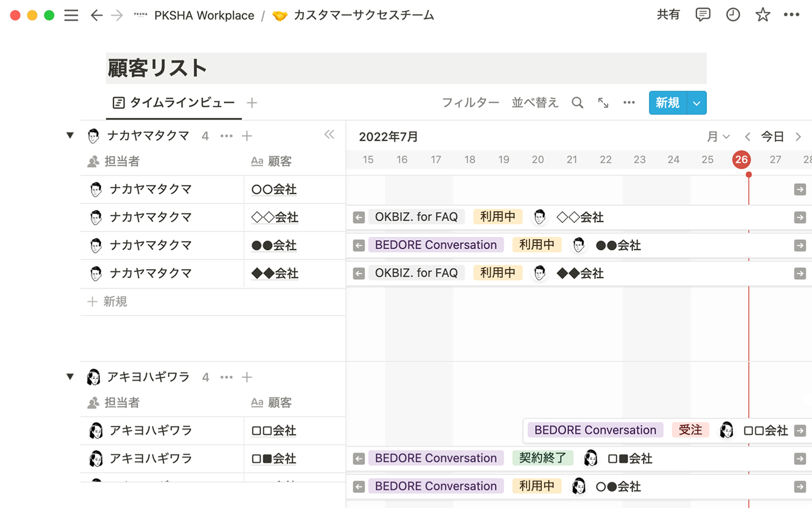Go forward with the right arrow
The height and width of the screenshot is (508, 812).
tap(117, 15)
